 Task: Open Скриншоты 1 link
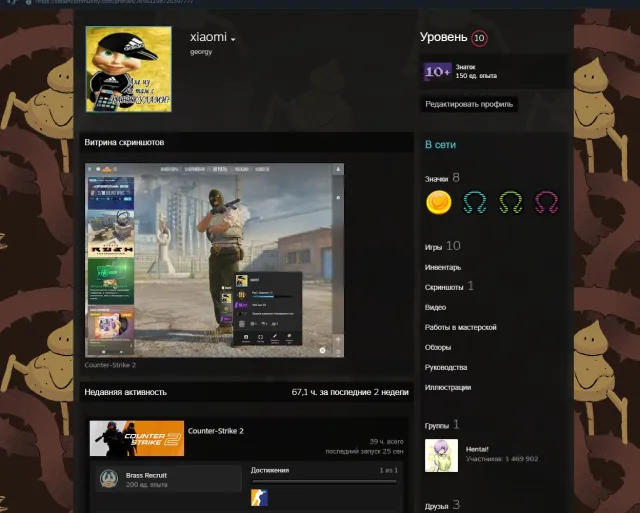point(449,286)
